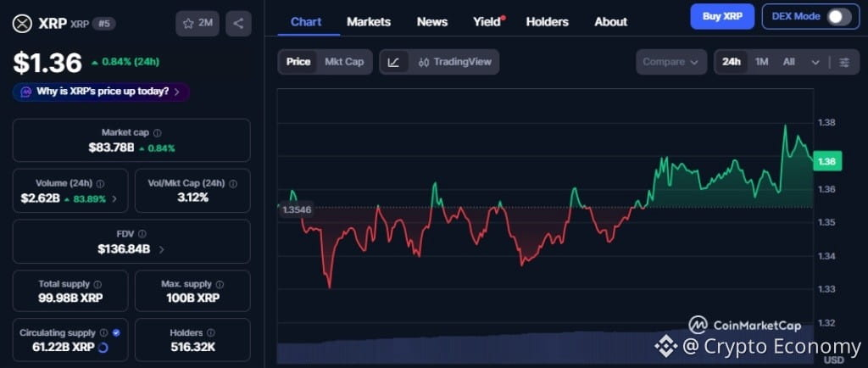The width and height of the screenshot is (868, 368).
Task: Switch to line chart icon
Action: [x=393, y=62]
